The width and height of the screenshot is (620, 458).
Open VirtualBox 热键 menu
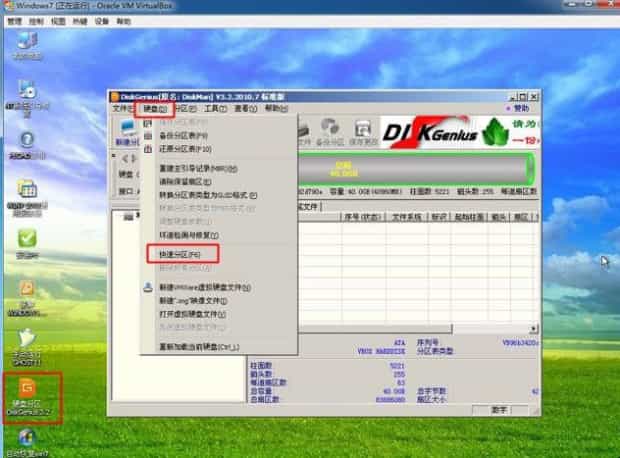pos(80,21)
